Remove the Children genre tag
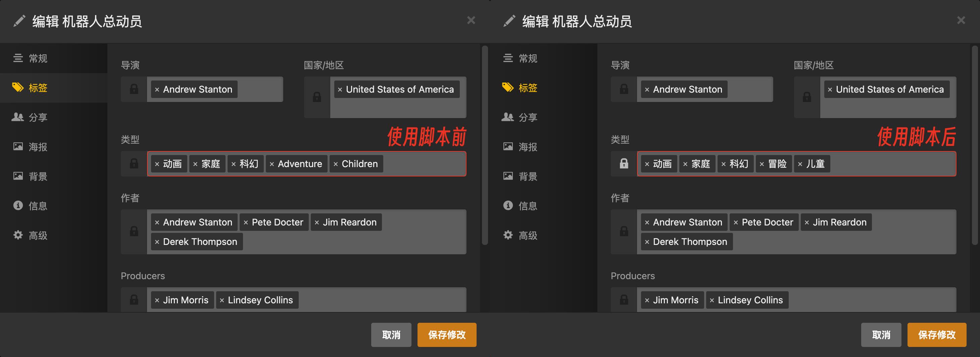This screenshot has width=980, height=357. click(x=336, y=163)
